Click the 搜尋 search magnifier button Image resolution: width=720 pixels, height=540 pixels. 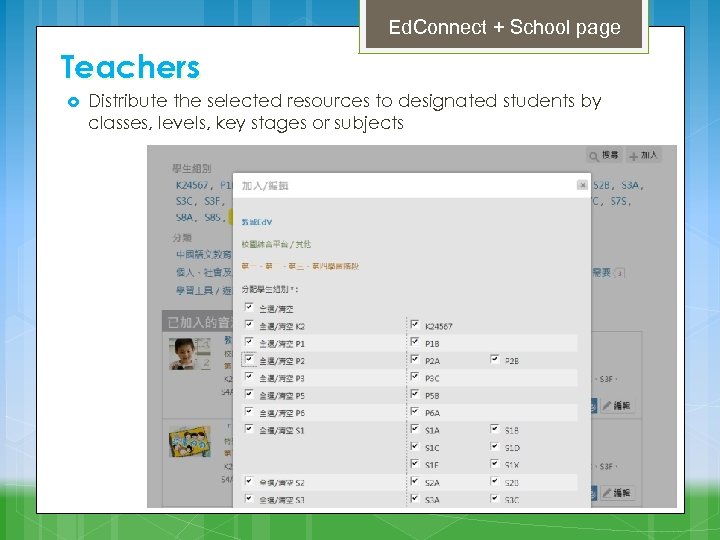(604, 156)
